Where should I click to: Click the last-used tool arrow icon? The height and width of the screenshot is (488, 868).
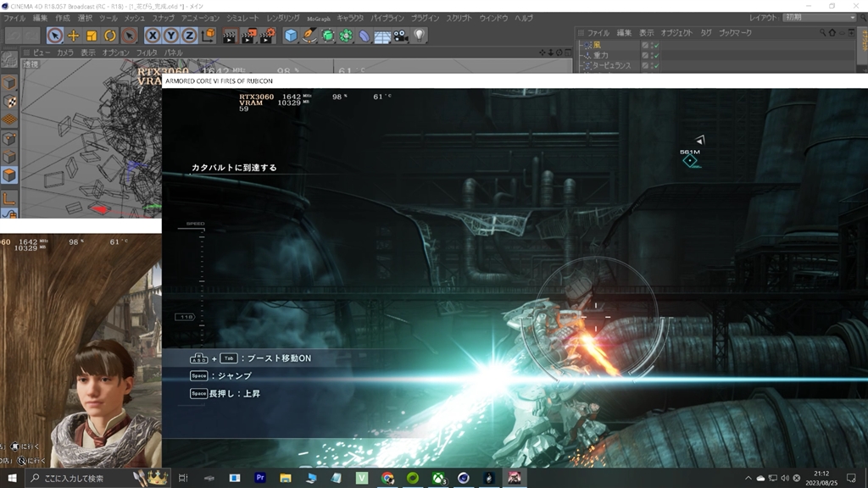[129, 36]
